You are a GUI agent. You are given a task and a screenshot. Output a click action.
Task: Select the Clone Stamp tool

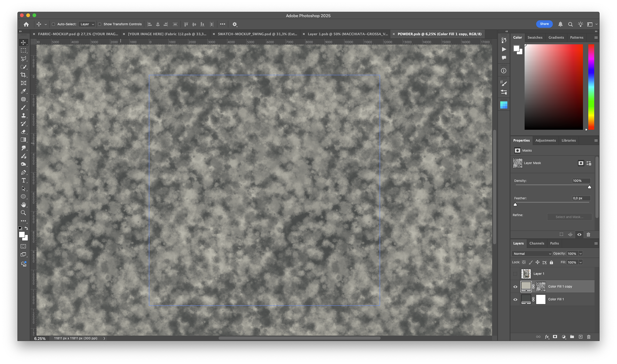[23, 116]
